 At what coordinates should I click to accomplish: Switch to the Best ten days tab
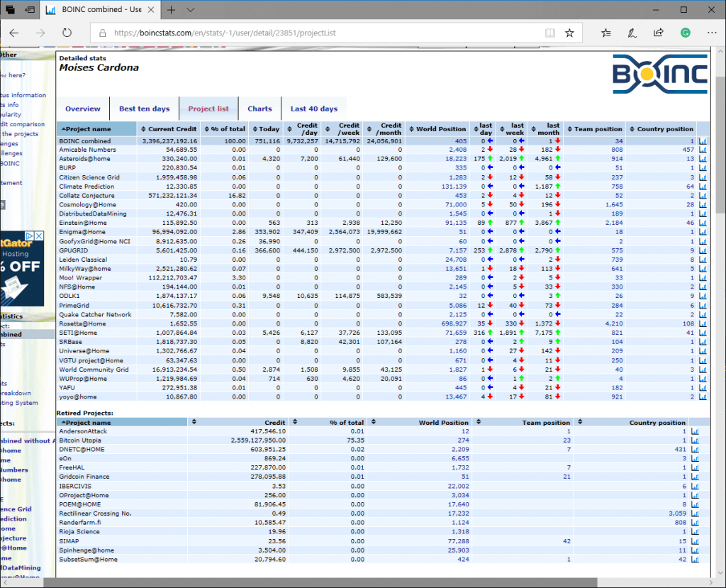coord(144,109)
